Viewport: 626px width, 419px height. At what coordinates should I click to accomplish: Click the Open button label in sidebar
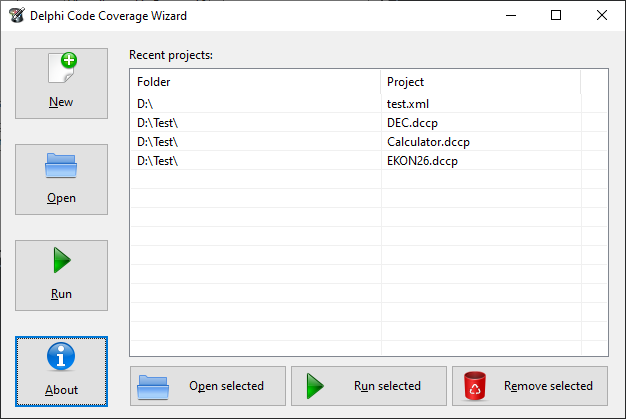point(61,198)
